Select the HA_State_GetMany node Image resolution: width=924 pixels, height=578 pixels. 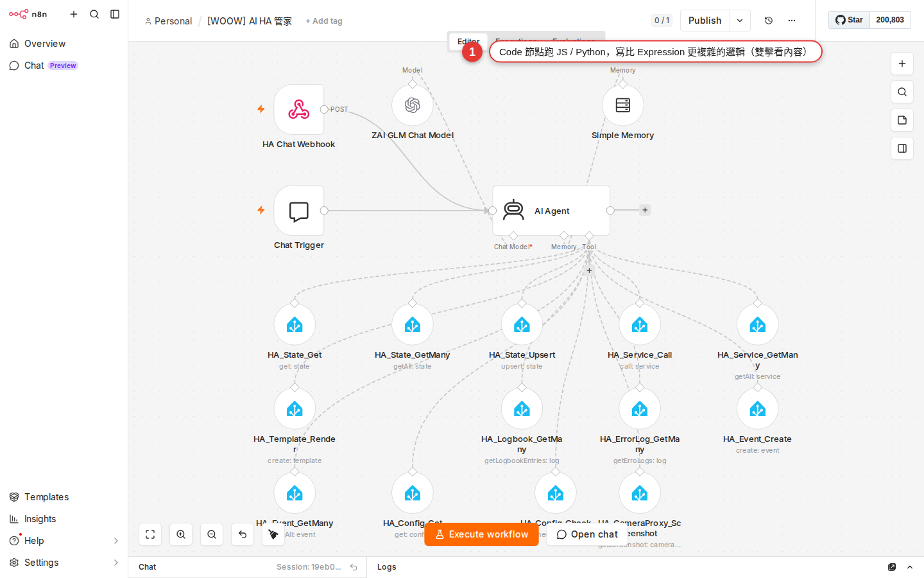pos(413,325)
